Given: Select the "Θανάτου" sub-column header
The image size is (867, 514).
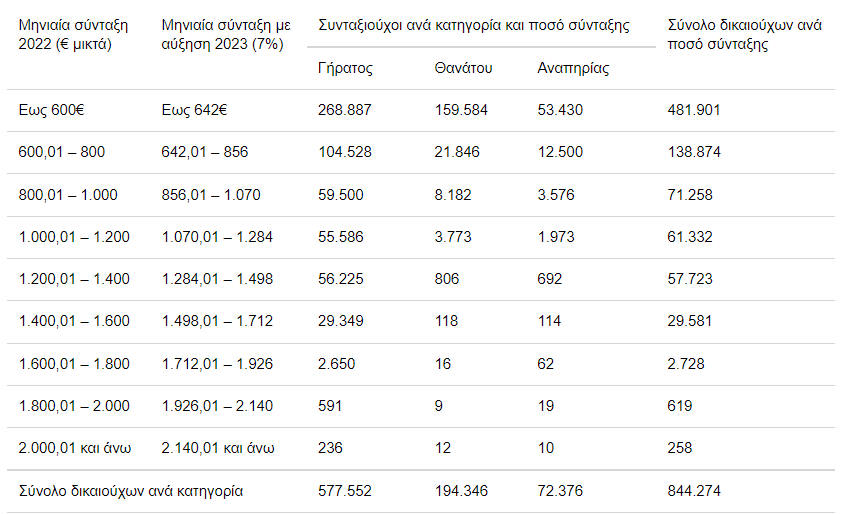Looking at the screenshot, I should pos(462,69).
